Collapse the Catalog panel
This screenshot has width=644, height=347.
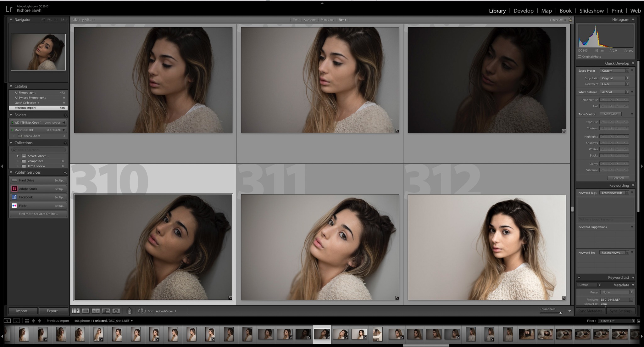(x=11, y=86)
